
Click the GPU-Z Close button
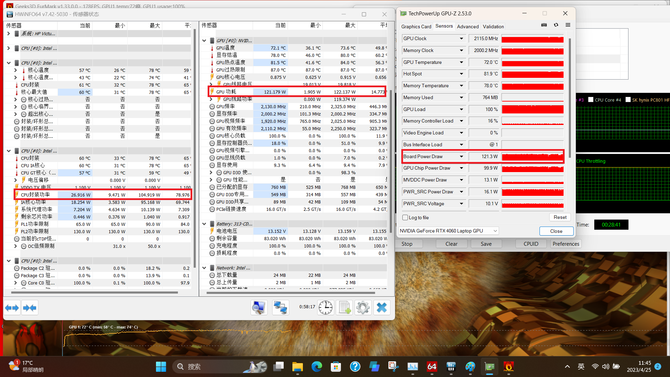[x=556, y=231]
